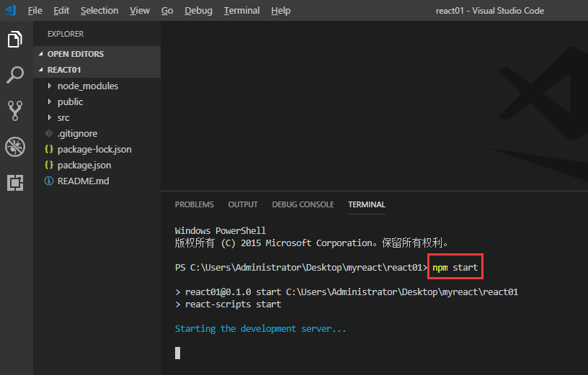
Task: Click the 'npm start' command text
Action: (455, 268)
